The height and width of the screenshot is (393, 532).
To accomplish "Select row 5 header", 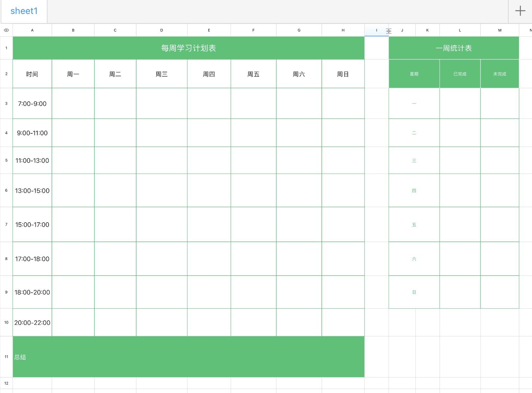I will point(6,160).
